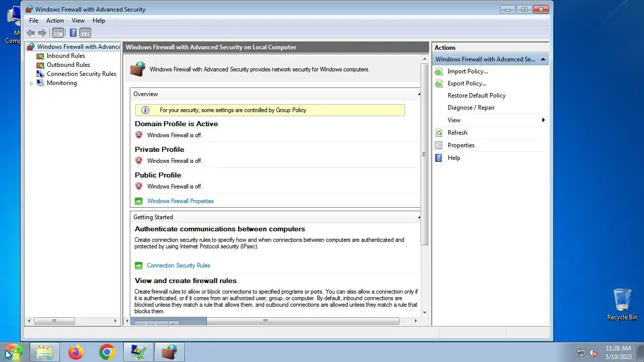Click the Group Policy info icon
Screen dimensions: 644x362
(x=145, y=110)
